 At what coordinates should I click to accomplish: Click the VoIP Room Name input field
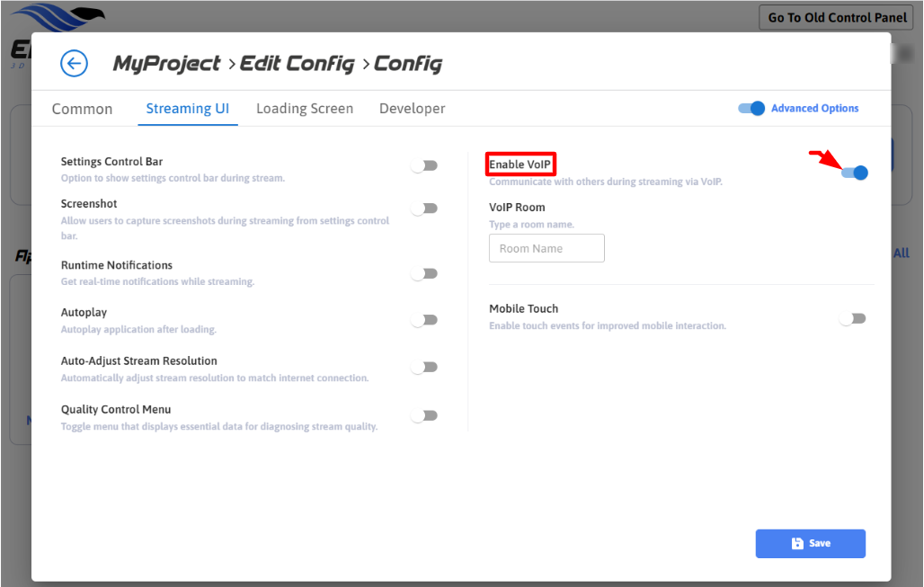(546, 249)
